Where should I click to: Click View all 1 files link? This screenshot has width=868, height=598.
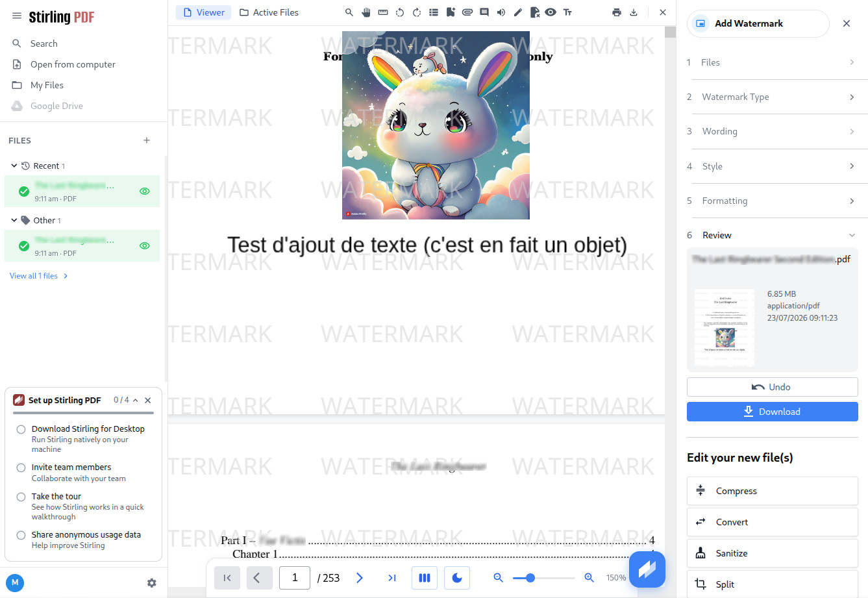(39, 276)
